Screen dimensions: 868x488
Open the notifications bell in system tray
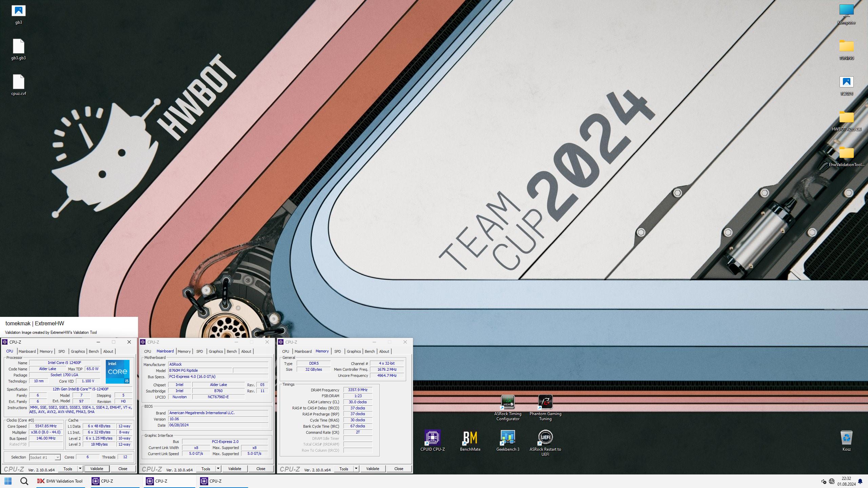[x=860, y=481]
